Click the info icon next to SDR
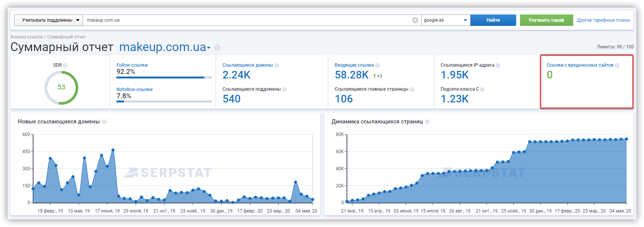The height and width of the screenshot is (227, 644). (x=65, y=66)
